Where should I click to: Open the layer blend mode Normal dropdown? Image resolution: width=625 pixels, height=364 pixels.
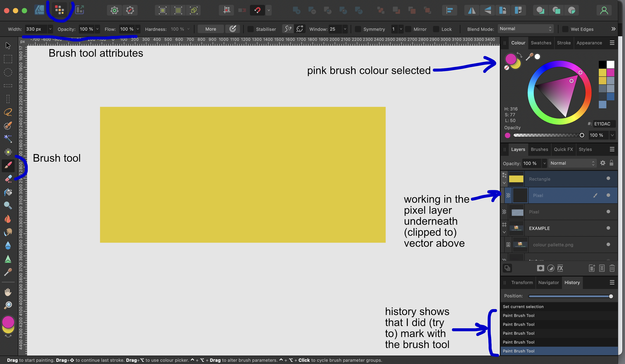(572, 163)
